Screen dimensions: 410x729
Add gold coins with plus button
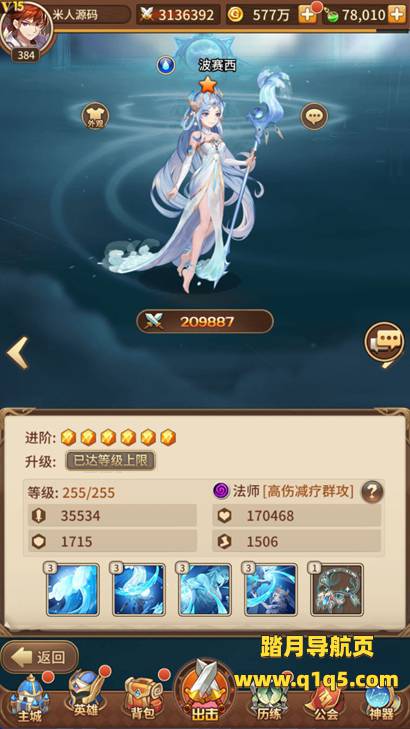click(307, 15)
